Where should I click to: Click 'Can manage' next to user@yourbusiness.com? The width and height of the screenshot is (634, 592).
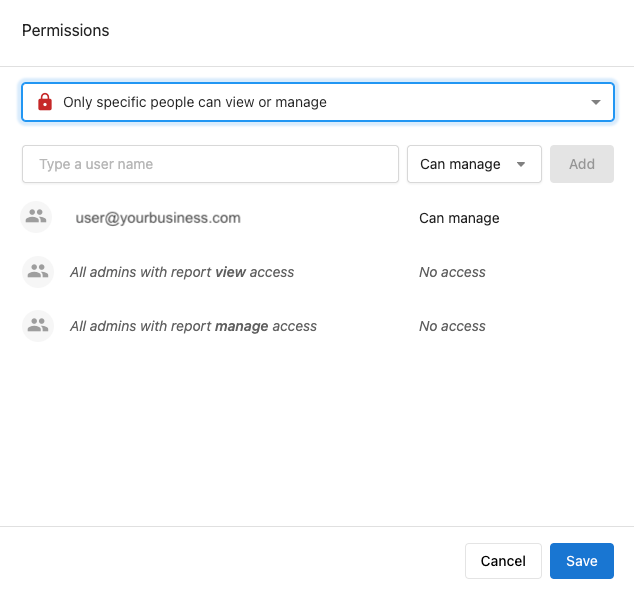pos(459,218)
